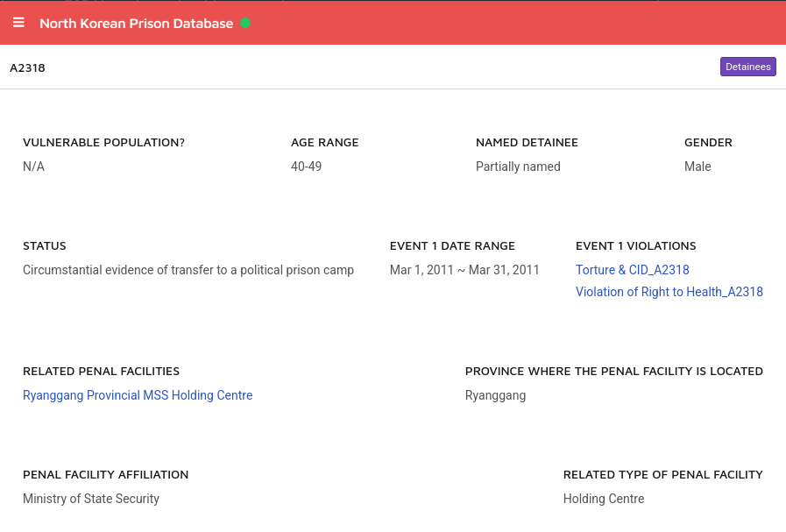
Task: Select the facility type value Holding Centre
Action: [604, 499]
